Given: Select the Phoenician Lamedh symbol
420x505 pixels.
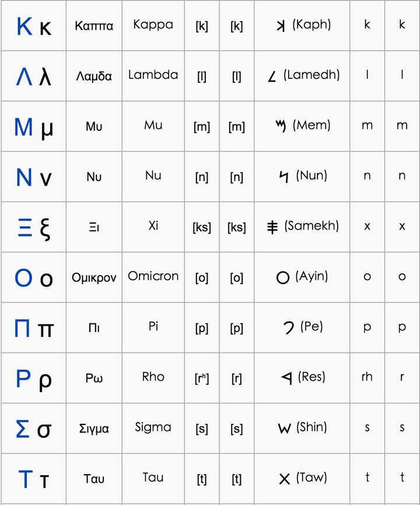Looking at the screenshot, I should click(272, 76).
